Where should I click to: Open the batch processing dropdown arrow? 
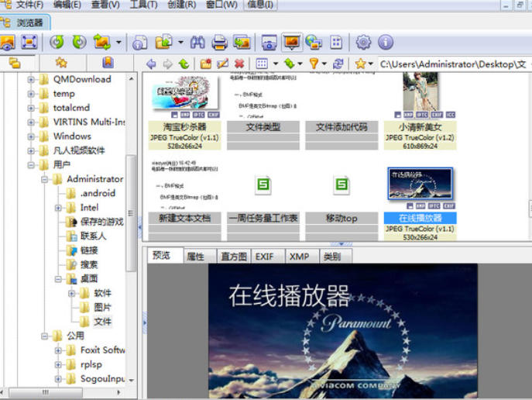pyautogui.click(x=180, y=43)
